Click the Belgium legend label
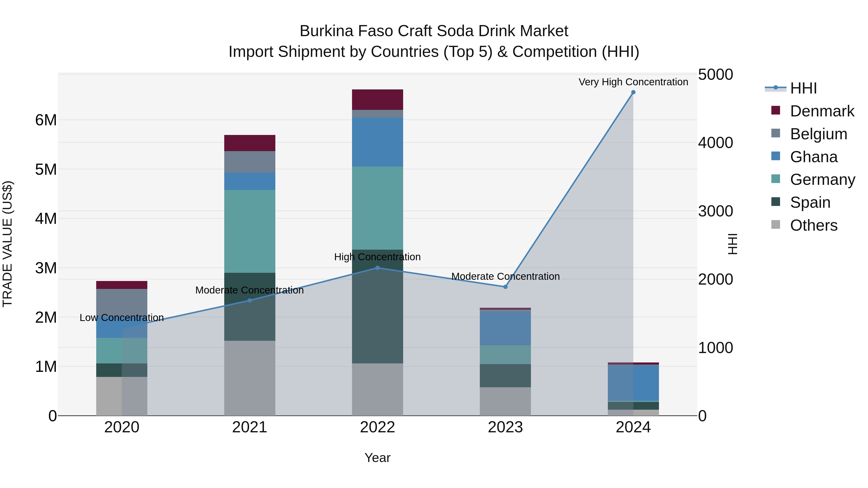The height and width of the screenshot is (488, 868). point(819,134)
